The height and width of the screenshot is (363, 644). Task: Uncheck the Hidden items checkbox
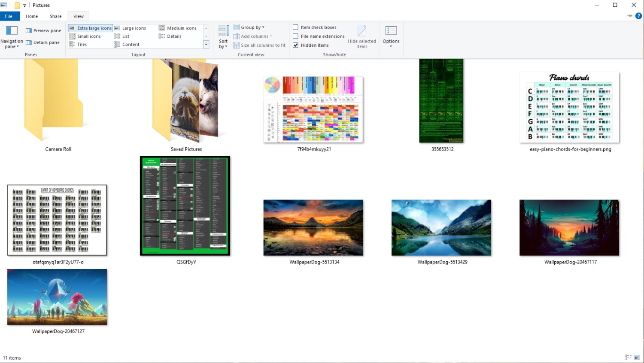[295, 45]
